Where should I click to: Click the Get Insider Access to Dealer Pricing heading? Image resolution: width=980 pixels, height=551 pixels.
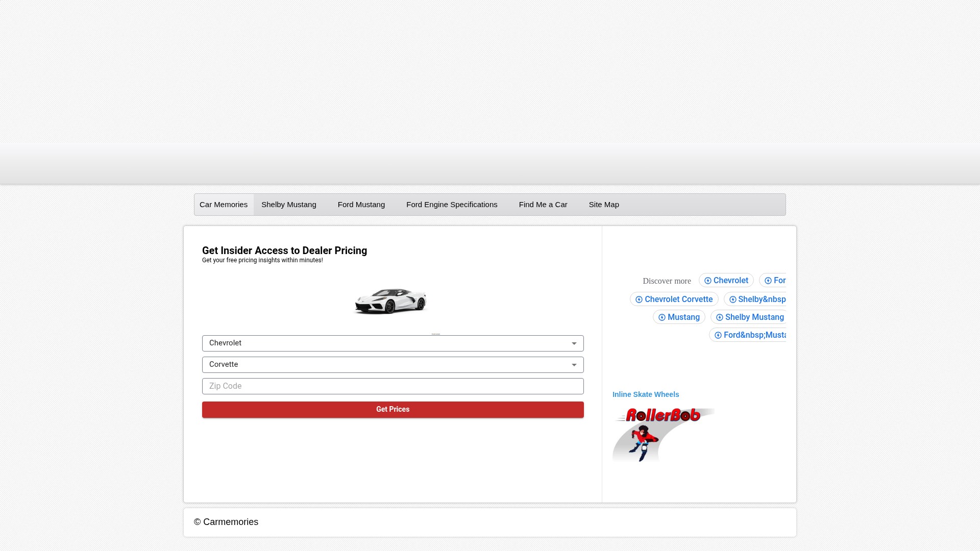284,251
